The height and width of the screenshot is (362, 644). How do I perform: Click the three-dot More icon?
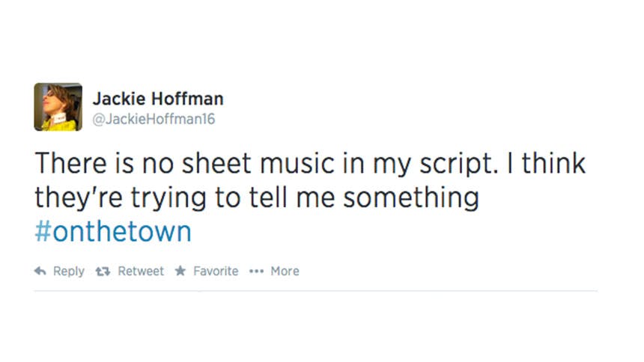(256, 271)
